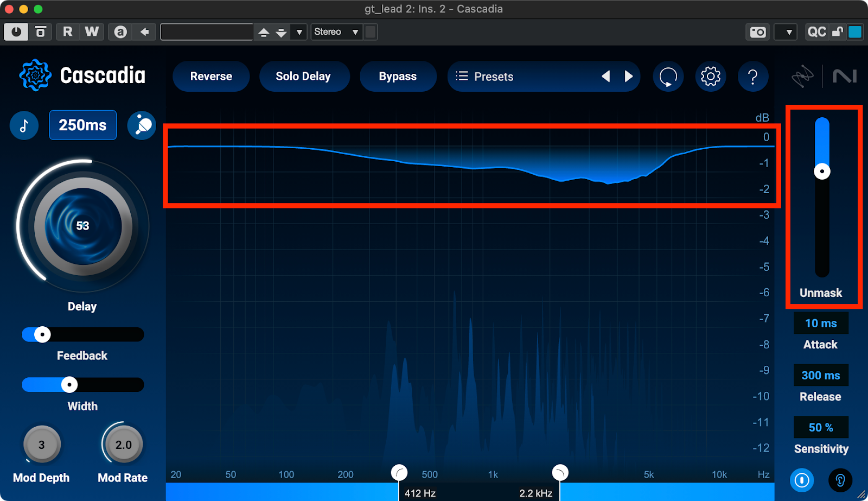The height and width of the screenshot is (501, 868).
Task: Click the bypass effect icon beside power
Action: tap(41, 32)
